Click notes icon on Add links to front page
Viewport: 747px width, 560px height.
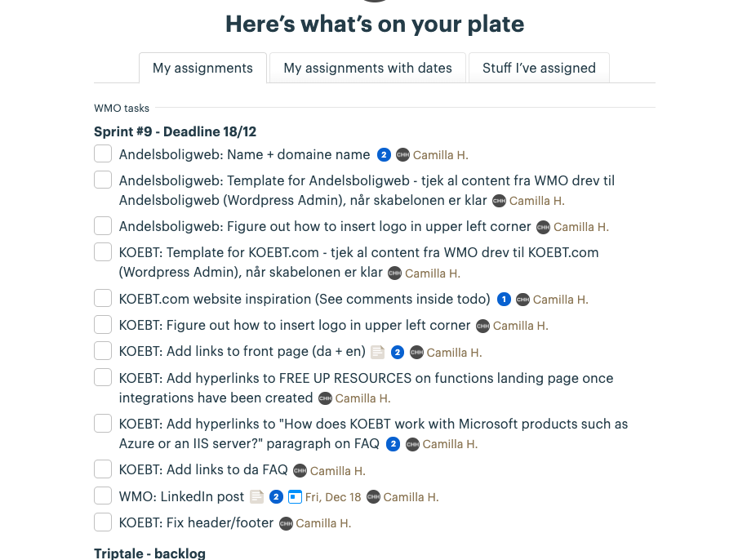(x=377, y=353)
